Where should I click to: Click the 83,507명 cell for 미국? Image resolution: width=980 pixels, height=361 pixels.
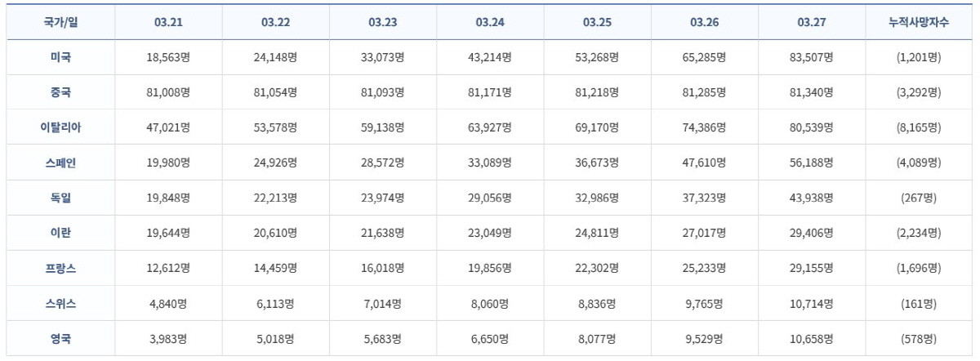click(x=812, y=57)
